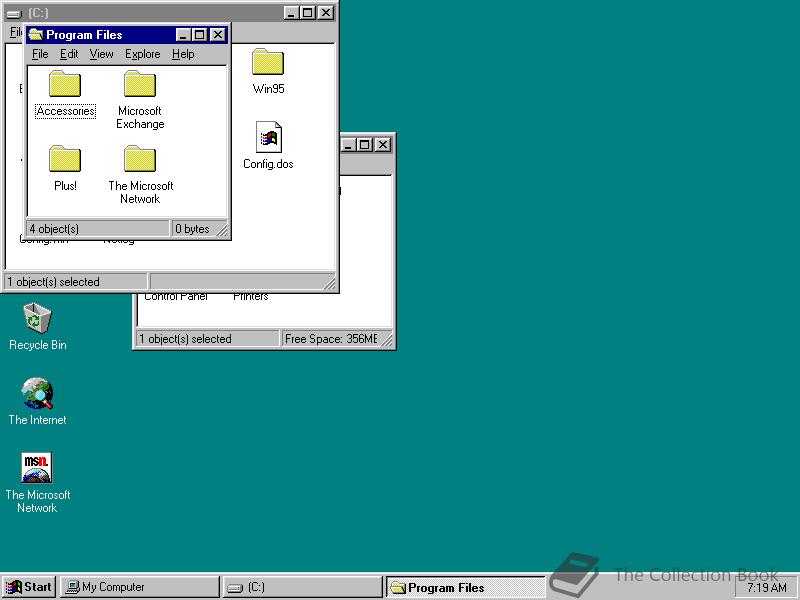The height and width of the screenshot is (600, 800).
Task: Open the Edit menu in Program Files
Action: point(69,54)
